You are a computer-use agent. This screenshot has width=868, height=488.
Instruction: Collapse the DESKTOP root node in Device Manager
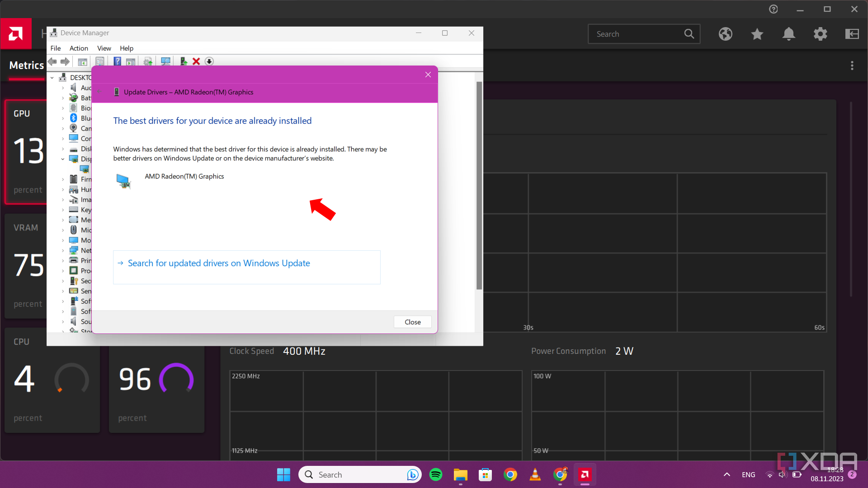52,78
